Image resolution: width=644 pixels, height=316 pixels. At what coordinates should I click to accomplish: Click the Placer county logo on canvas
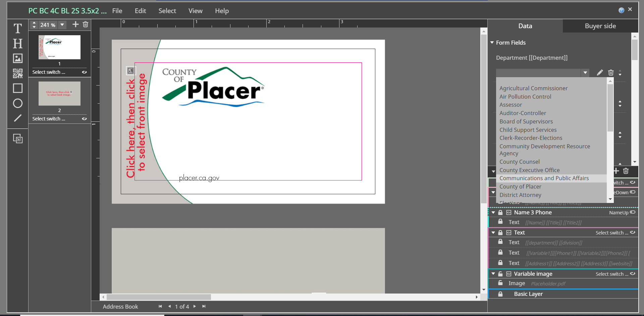[213, 87]
